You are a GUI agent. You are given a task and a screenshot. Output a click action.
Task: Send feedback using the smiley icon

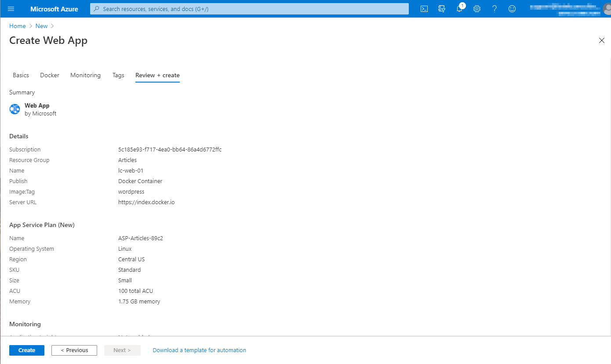coord(512,8)
